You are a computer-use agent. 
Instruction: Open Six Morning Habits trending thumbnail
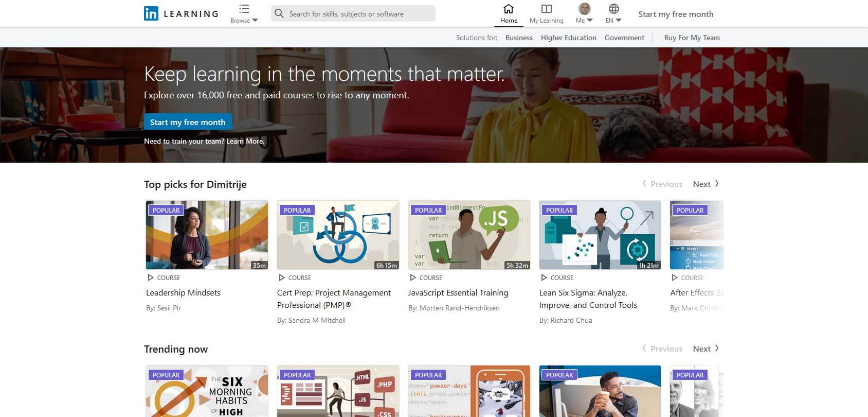[x=207, y=391]
